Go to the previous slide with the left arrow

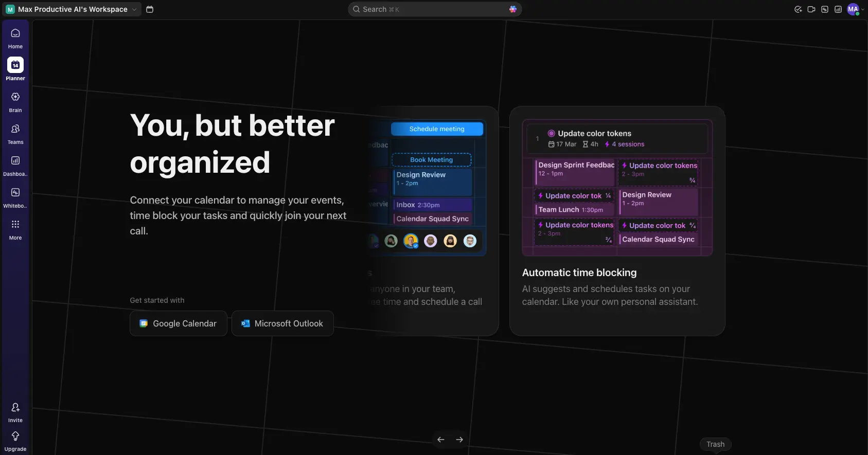tap(441, 440)
